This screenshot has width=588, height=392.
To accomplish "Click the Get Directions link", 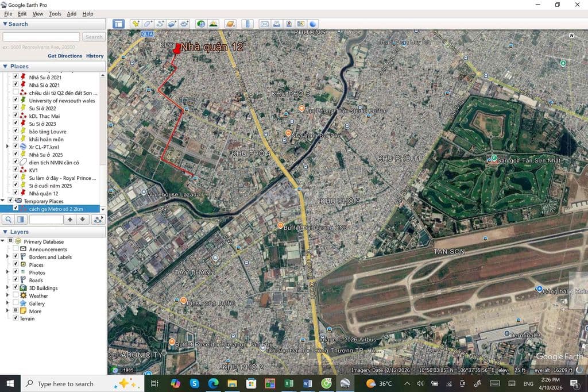I will (65, 56).
